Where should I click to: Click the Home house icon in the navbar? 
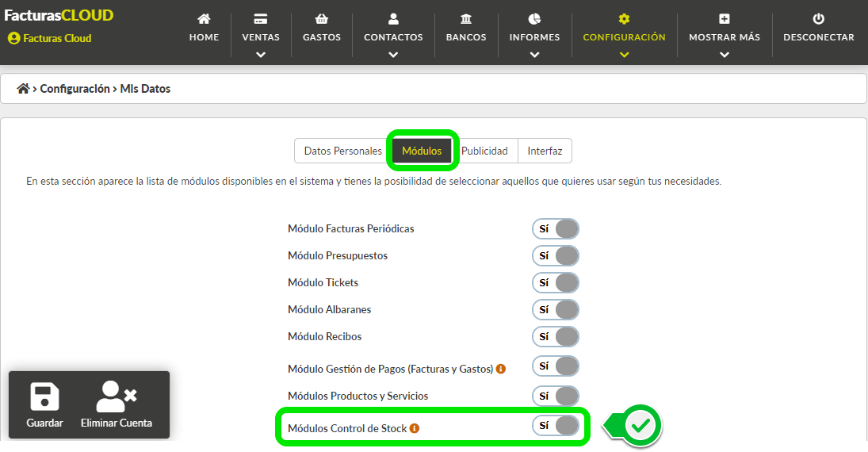pos(204,19)
